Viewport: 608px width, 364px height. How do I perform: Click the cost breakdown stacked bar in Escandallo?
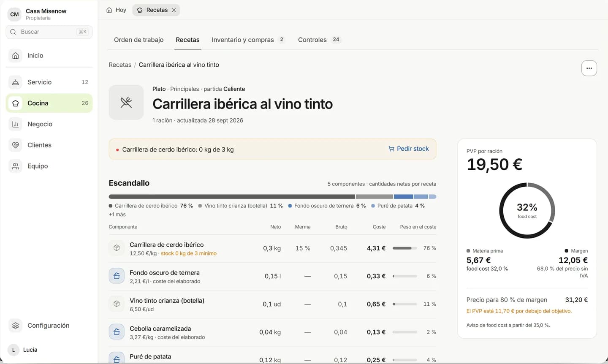click(x=272, y=197)
